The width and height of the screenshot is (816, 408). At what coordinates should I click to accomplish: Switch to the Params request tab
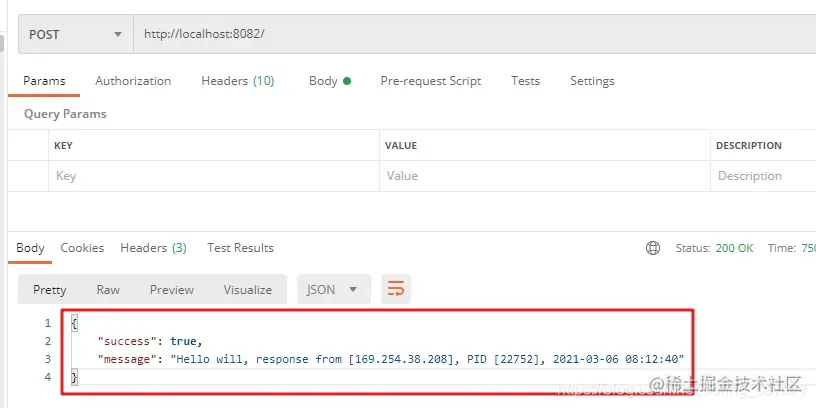(44, 81)
